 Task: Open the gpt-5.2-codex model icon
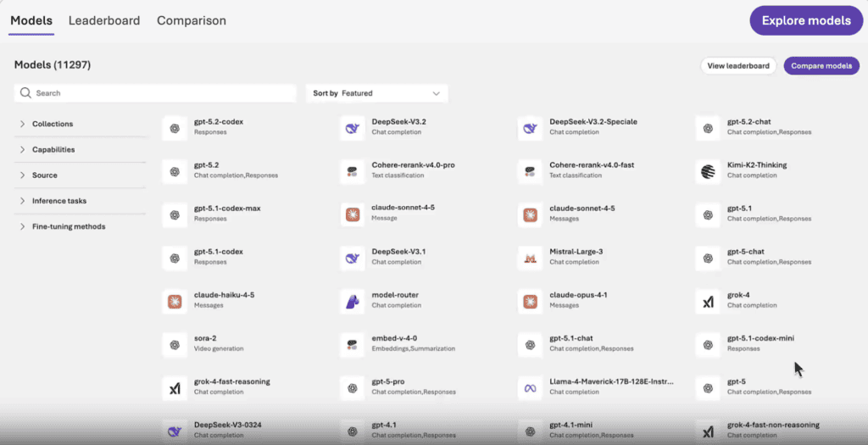point(175,128)
